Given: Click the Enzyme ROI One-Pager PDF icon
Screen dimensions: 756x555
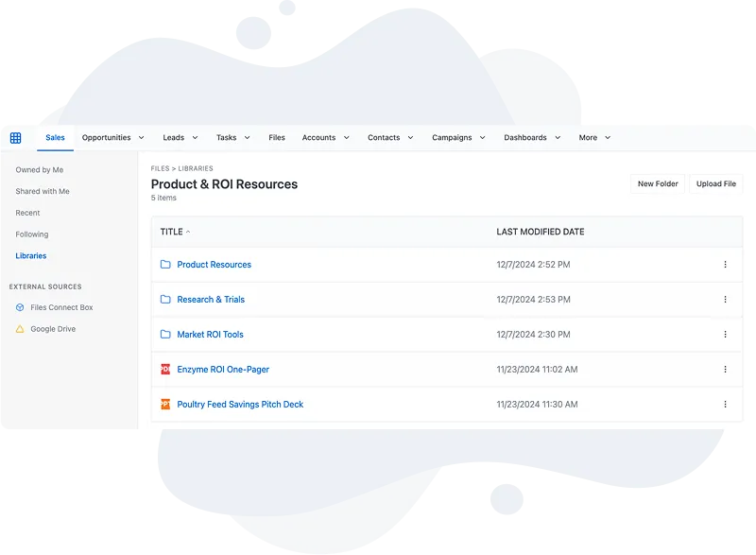Looking at the screenshot, I should 165,370.
